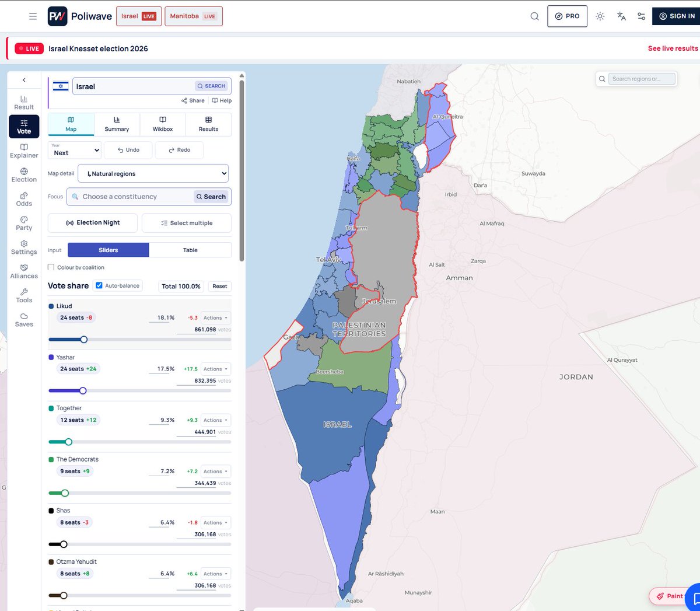Image resolution: width=700 pixels, height=611 pixels.
Task: Open the header search icon
Action: click(534, 16)
